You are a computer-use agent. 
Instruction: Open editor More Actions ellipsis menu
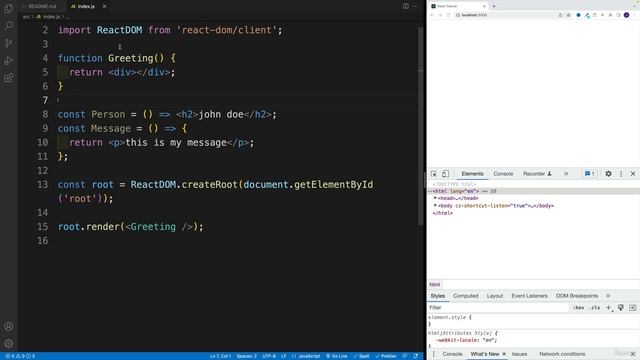pos(415,6)
